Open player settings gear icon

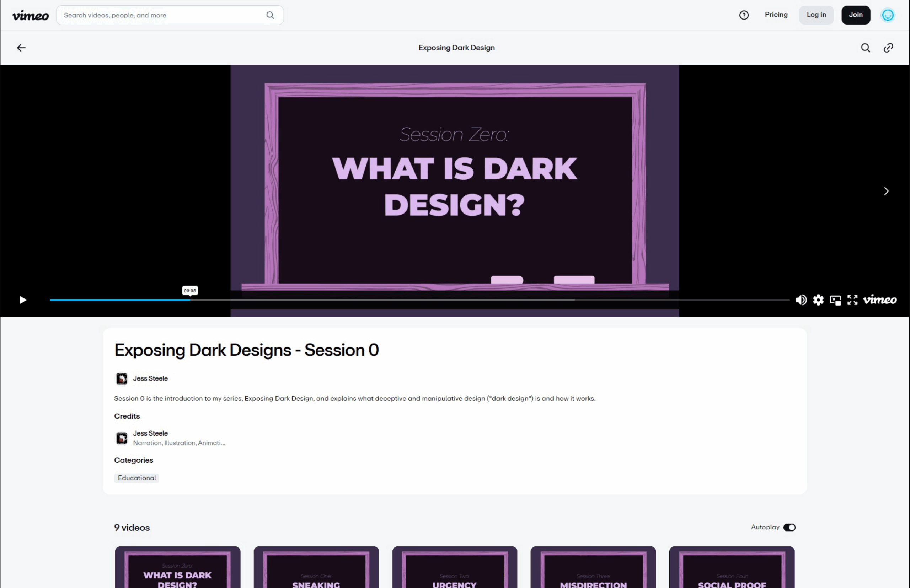click(x=818, y=300)
